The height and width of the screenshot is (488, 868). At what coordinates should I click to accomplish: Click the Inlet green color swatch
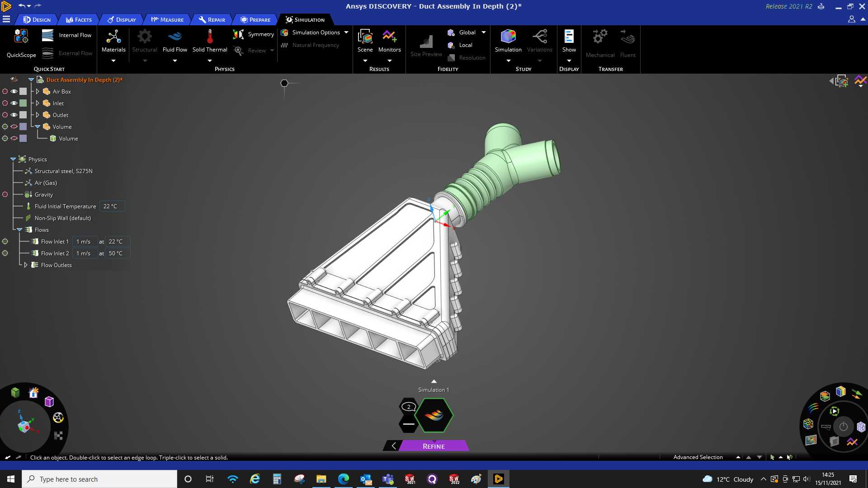click(23, 103)
